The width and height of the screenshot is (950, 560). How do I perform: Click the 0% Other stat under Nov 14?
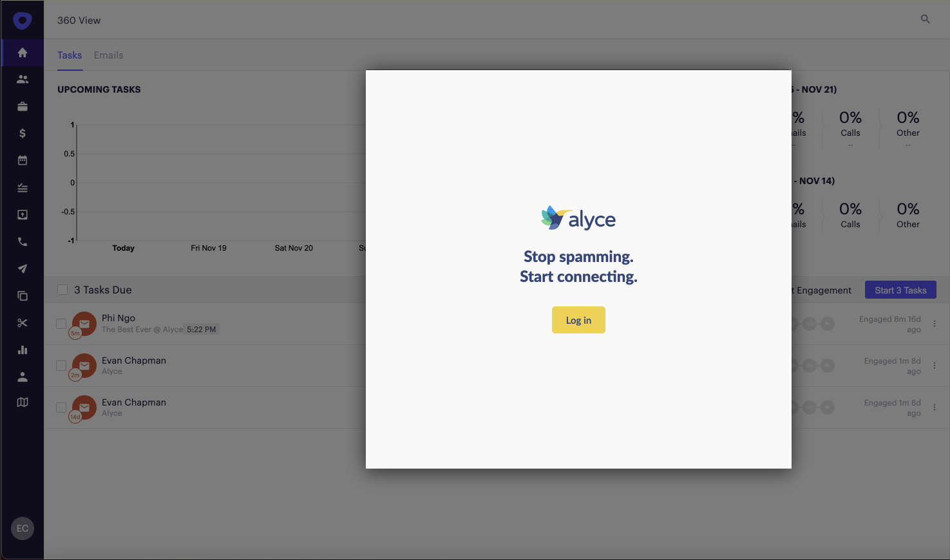pyautogui.click(x=908, y=215)
